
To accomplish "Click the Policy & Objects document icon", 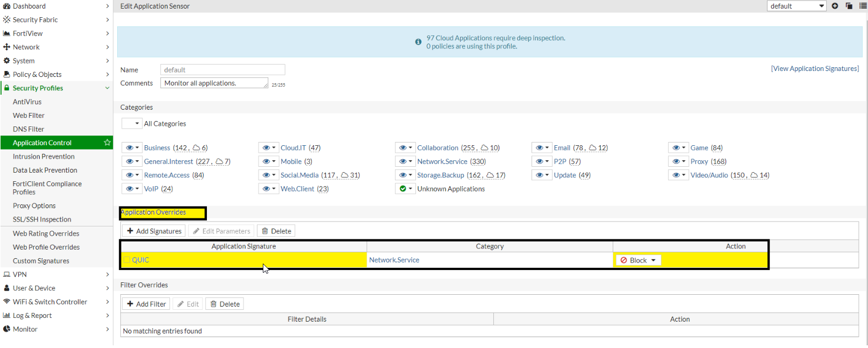I will (6, 74).
